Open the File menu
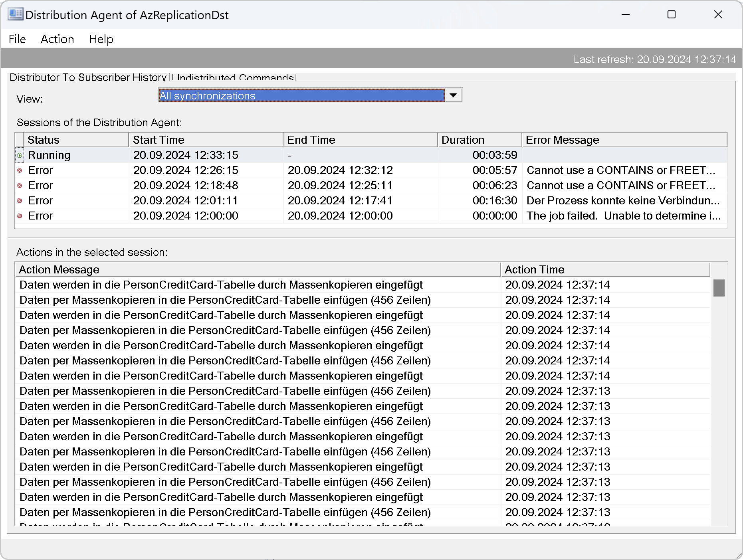The height and width of the screenshot is (560, 743). (x=17, y=39)
